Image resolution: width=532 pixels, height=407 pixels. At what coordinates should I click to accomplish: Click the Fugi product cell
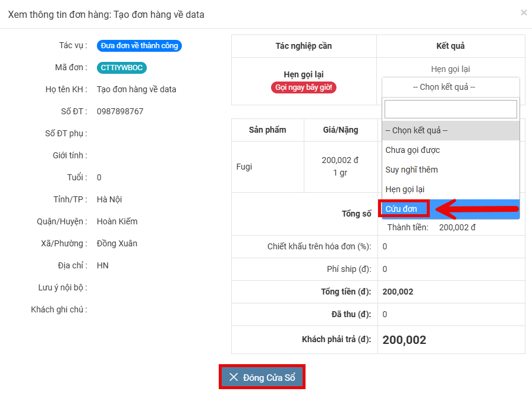[244, 167]
